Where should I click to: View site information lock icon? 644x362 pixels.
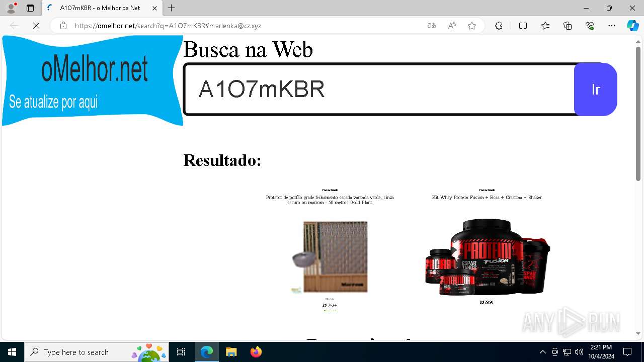(63, 26)
